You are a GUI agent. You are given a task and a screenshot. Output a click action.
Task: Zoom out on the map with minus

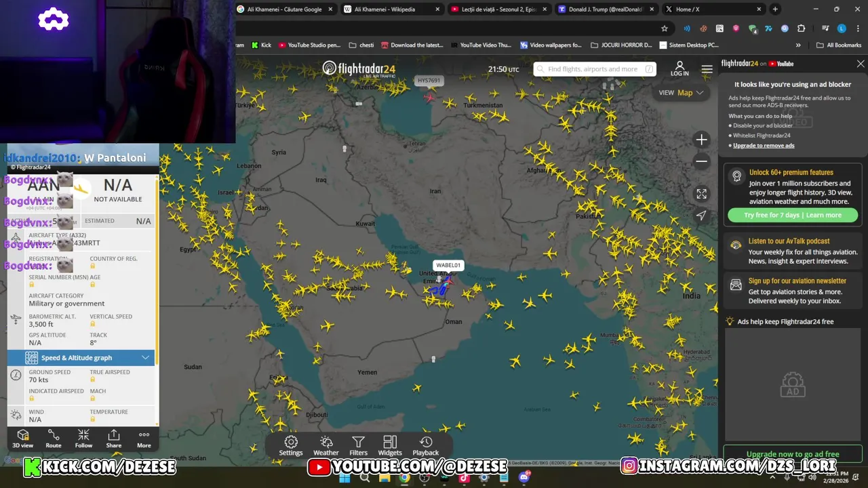[x=701, y=161]
